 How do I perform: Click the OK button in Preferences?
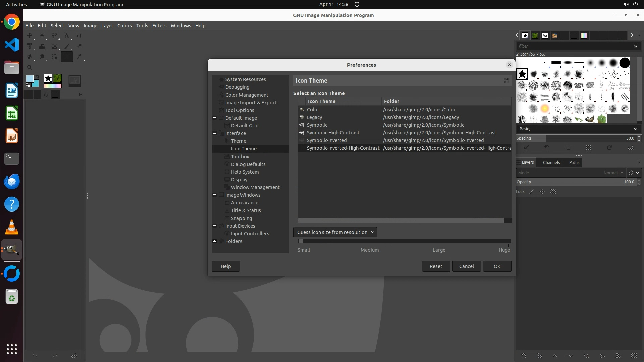pos(497,266)
